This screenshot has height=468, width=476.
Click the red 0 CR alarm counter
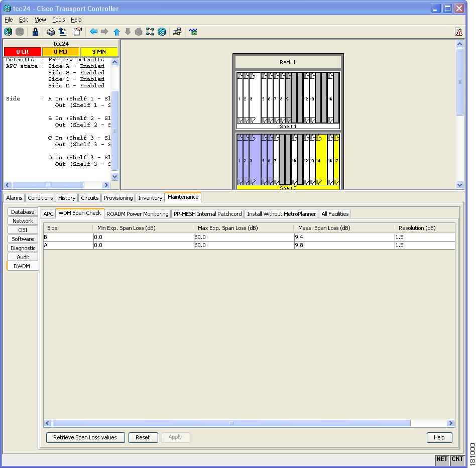[23, 52]
